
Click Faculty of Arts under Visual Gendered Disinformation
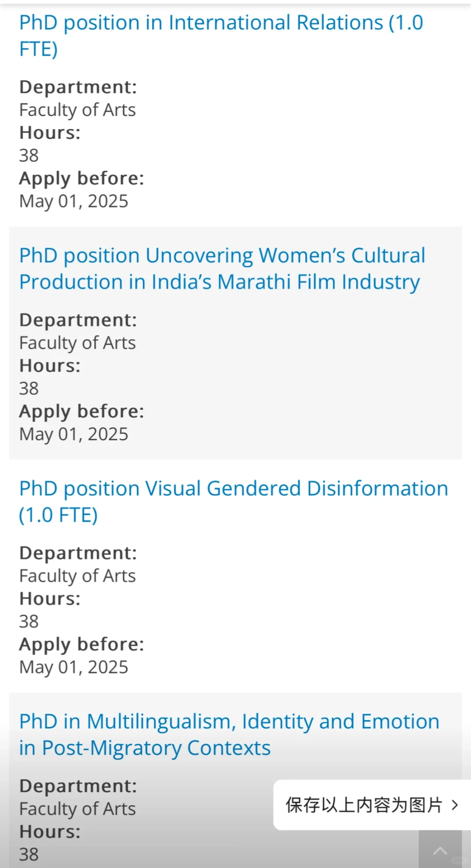[x=77, y=576]
